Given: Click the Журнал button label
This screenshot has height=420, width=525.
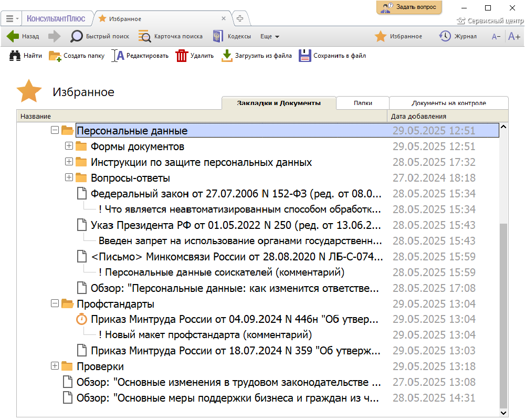Looking at the screenshot, I should (x=465, y=37).
